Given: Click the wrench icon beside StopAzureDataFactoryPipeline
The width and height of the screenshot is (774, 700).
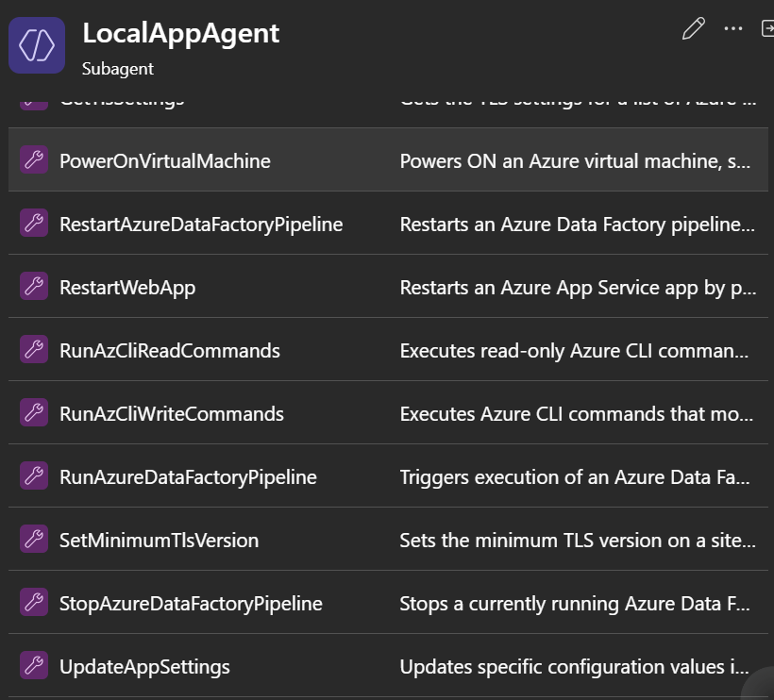Looking at the screenshot, I should (34, 603).
